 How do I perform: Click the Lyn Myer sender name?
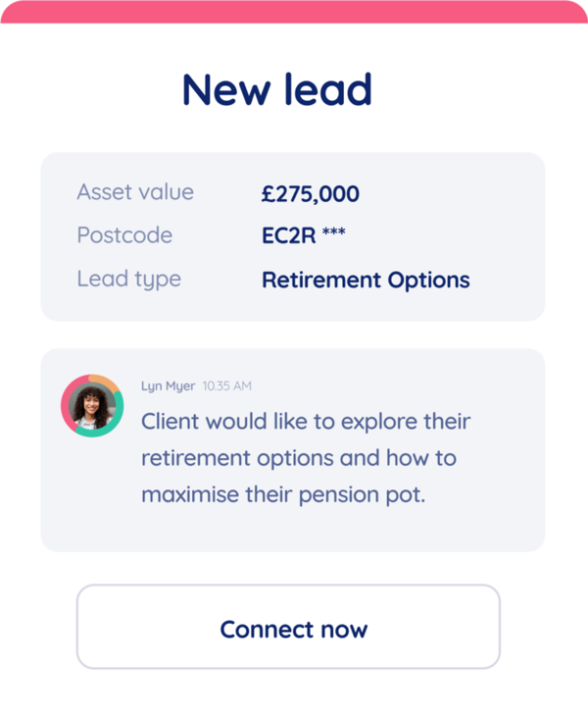(168, 385)
